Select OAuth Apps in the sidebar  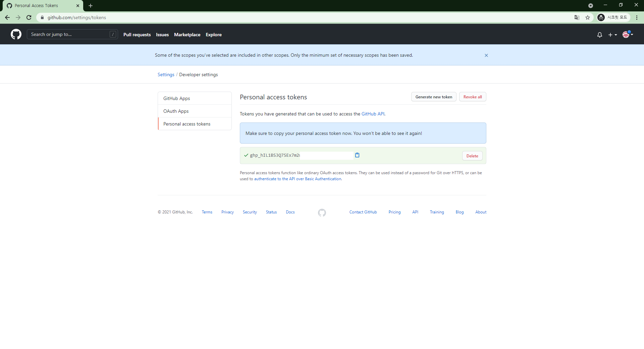[x=195, y=111]
